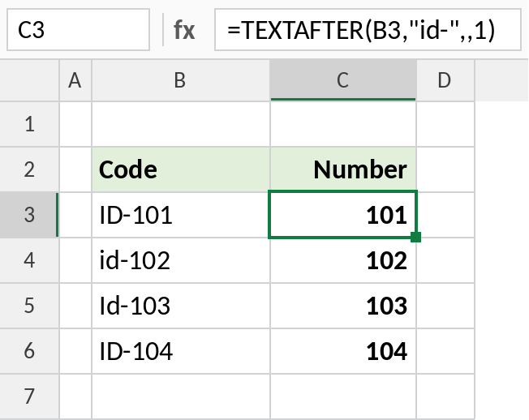
Task: Click the Code header cell
Action: click(181, 169)
